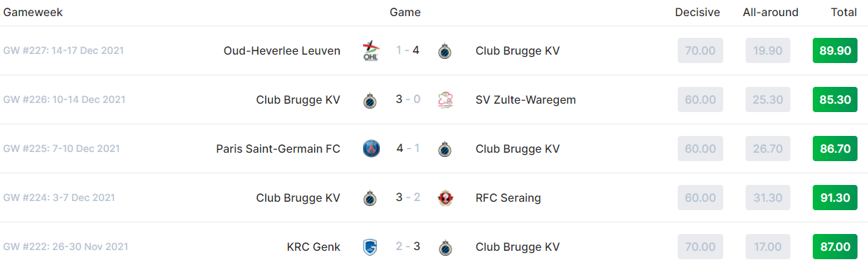Image resolution: width=868 pixels, height=262 pixels.
Task: Click the 91.30 total score badge
Action: pos(835,198)
